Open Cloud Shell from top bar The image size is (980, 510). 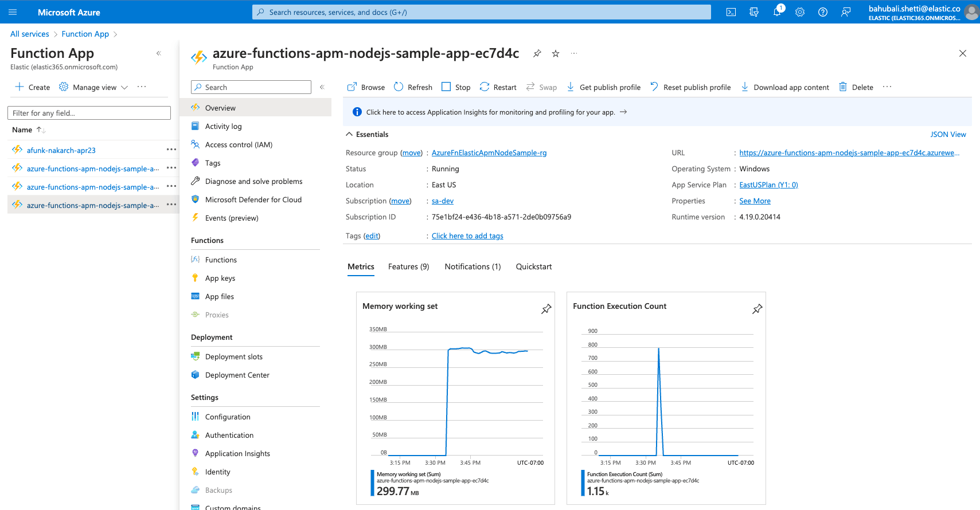731,12
